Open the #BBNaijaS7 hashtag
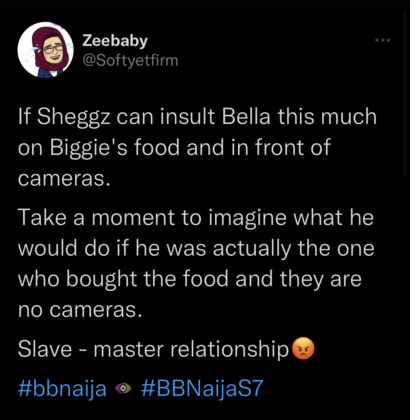The image size is (410, 420). (202, 388)
